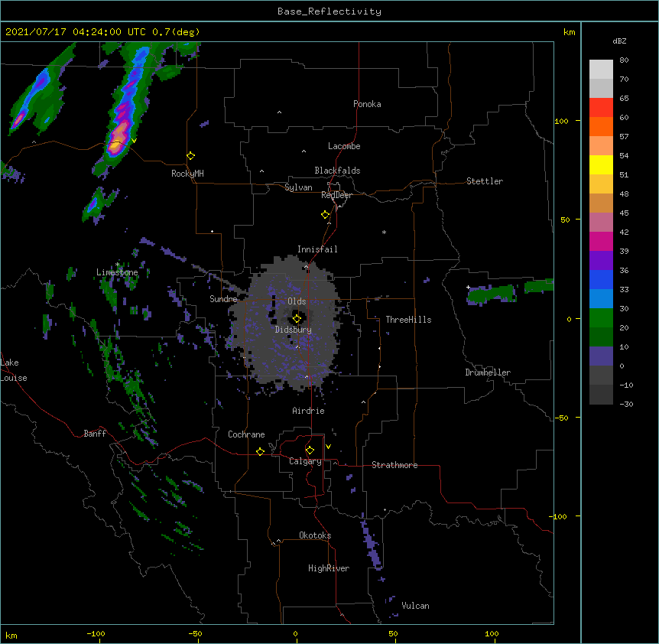Screen dimensions: 659x644
Task: Click the yellow V marker beside the intense storm cell
Action: point(134,141)
